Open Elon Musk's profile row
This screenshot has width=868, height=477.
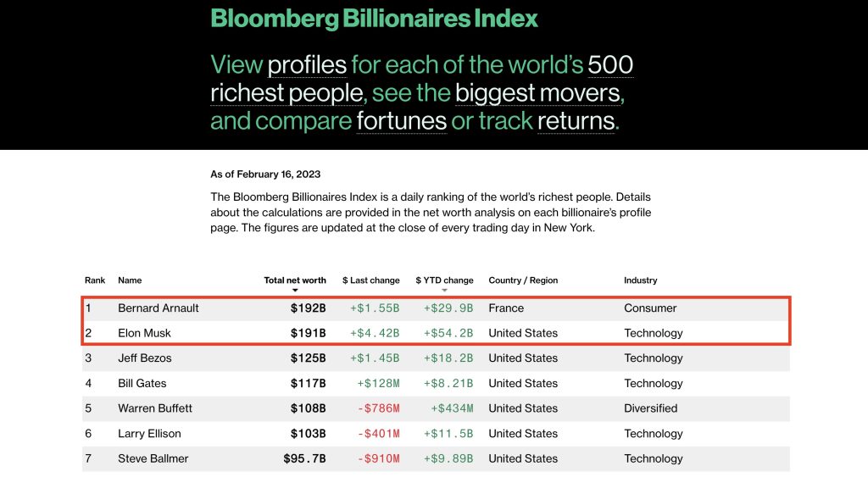tap(144, 333)
